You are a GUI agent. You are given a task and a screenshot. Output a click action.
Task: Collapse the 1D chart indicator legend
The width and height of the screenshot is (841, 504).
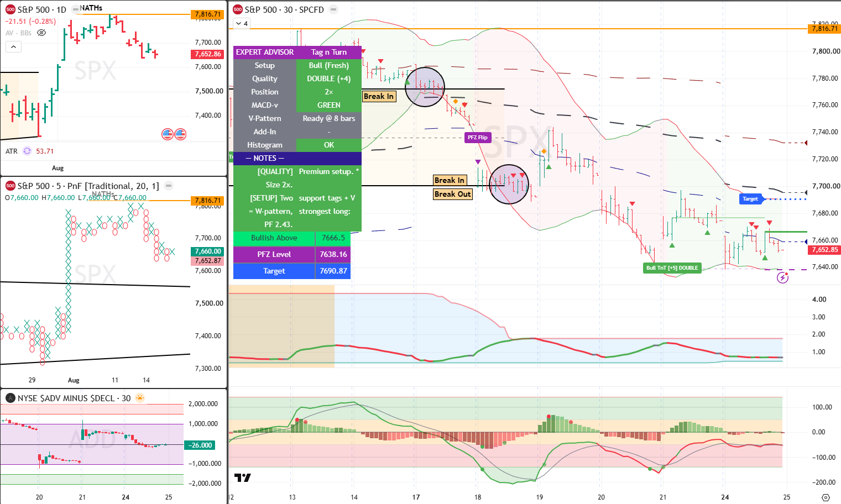tap(13, 47)
